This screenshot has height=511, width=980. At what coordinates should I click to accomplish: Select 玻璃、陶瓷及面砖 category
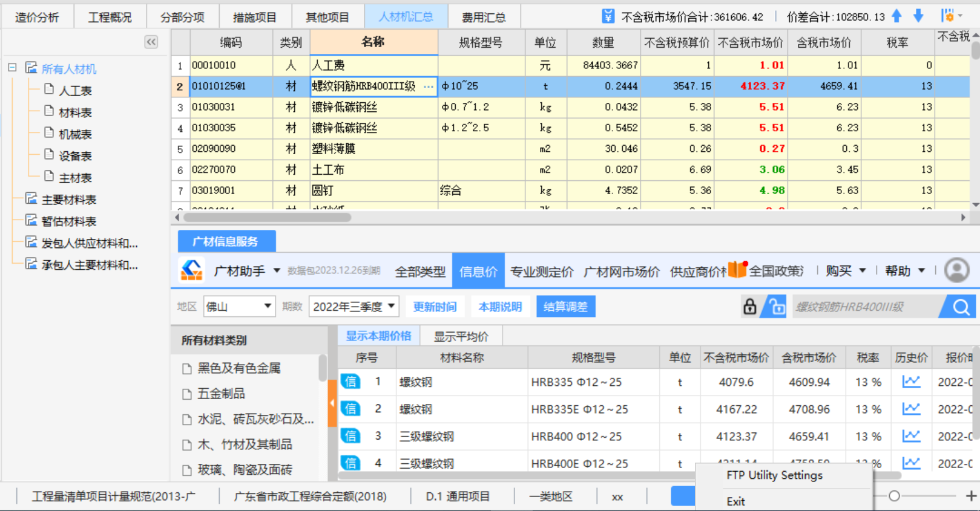245,470
